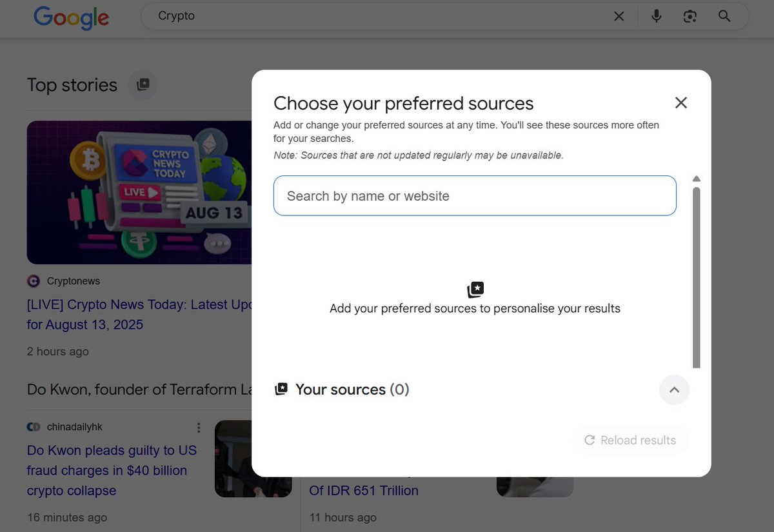Click the 16 minutes ago timestamp
Screen dimensions: 774x532
[67, 517]
